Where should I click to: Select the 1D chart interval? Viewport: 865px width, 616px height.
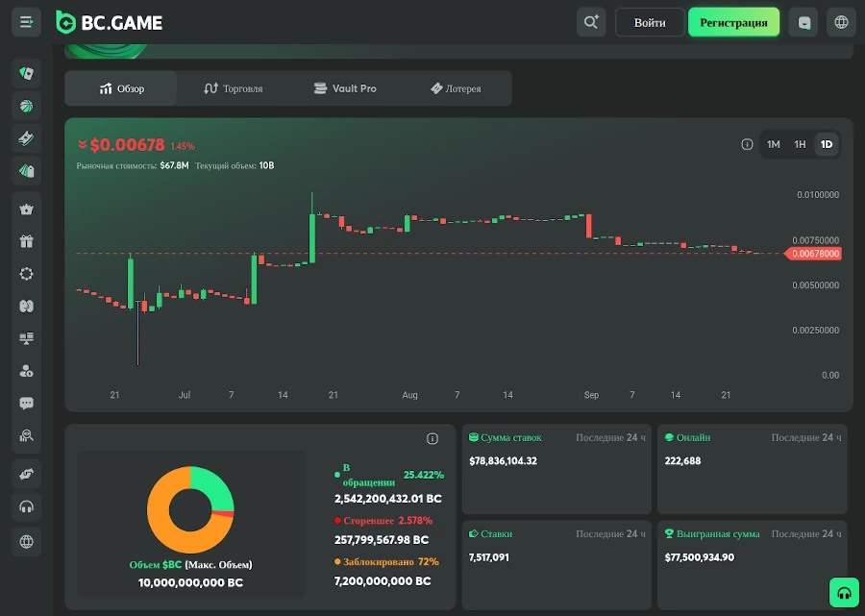click(826, 144)
